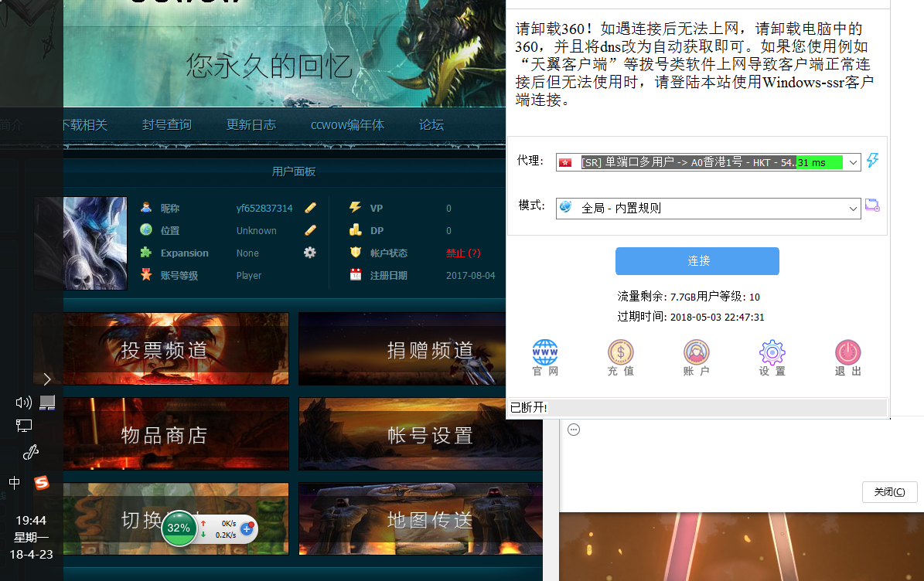Click the Sogou input method tray icon
The image size is (924, 581).
tap(42, 483)
